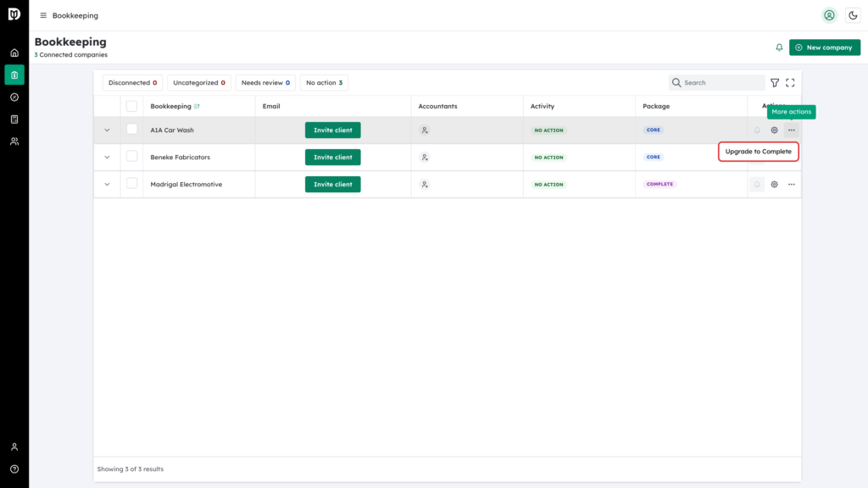
Task: Expand the Madrigal Electromotive row chevron
Action: [107, 184]
